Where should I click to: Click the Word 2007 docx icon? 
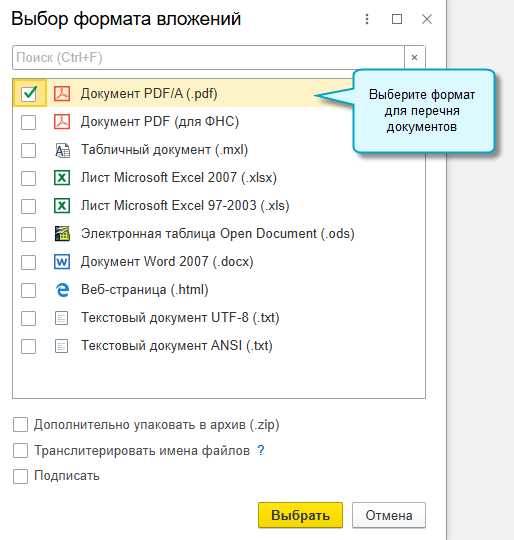tap(62, 262)
